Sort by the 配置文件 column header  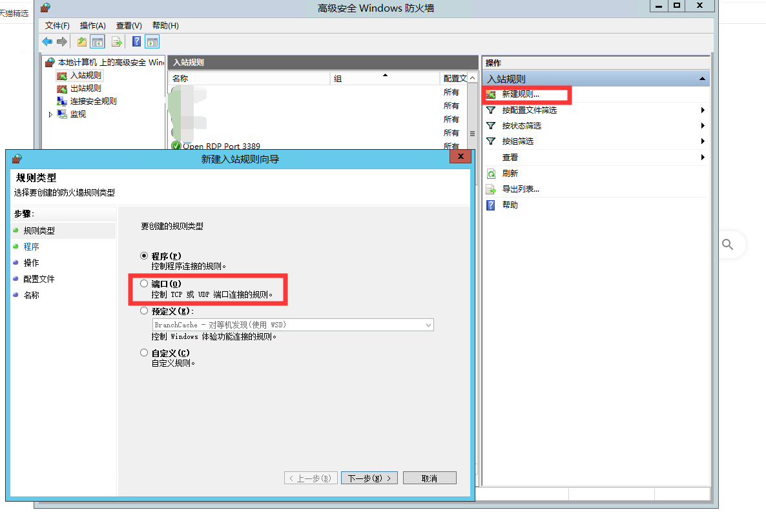(454, 78)
